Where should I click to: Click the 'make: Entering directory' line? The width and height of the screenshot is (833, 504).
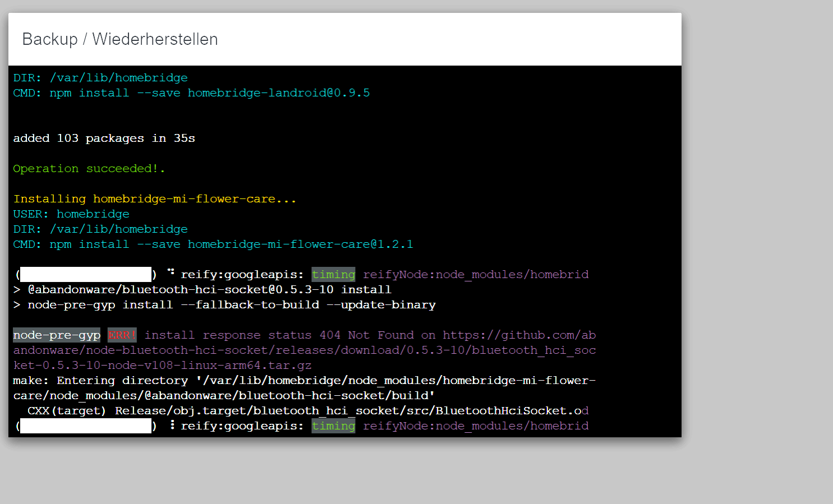coord(304,381)
